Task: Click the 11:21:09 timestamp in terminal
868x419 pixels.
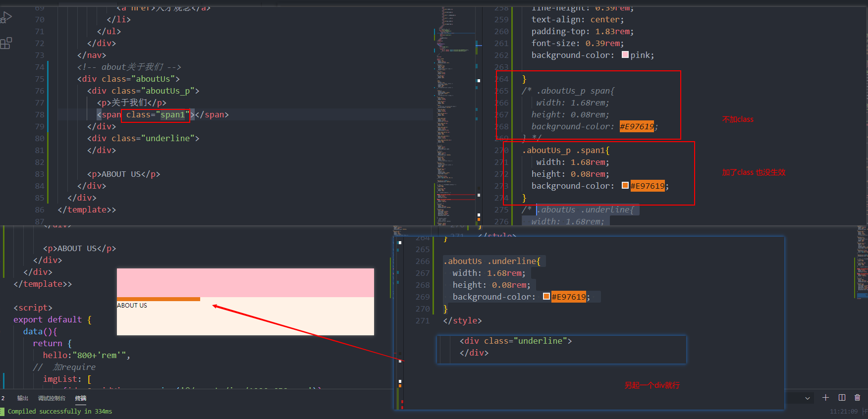Action: [844, 412]
